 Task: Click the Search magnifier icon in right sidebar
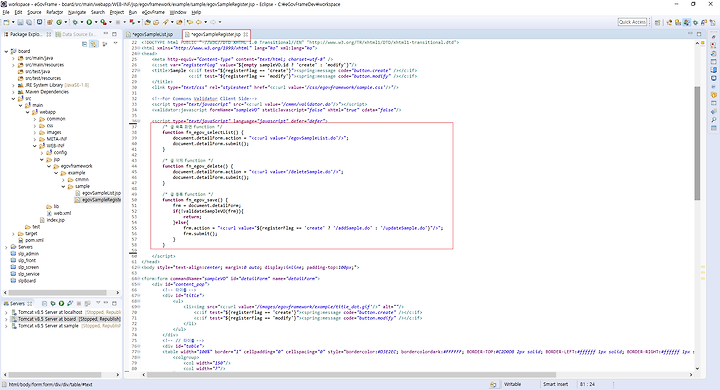[714, 120]
